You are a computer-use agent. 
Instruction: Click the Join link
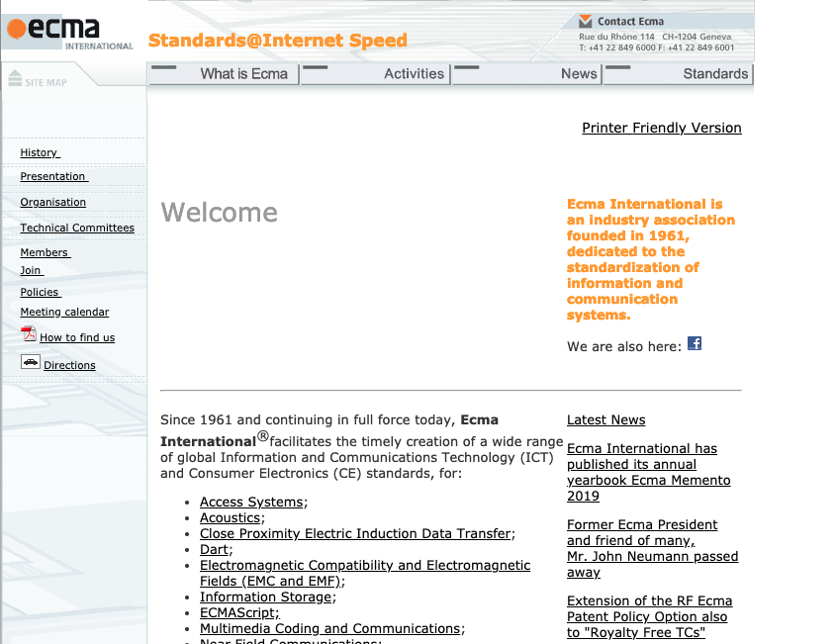coord(32,270)
